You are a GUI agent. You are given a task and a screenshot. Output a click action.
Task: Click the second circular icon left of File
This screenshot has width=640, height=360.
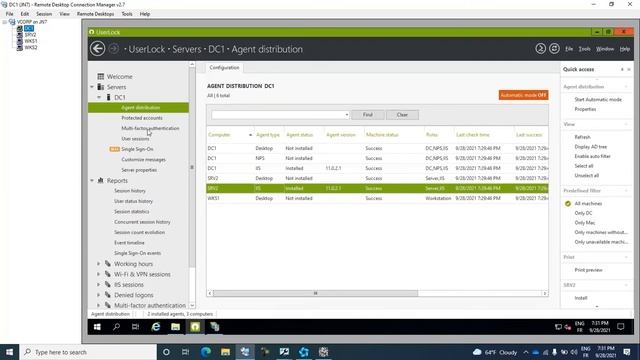[x=554, y=49]
